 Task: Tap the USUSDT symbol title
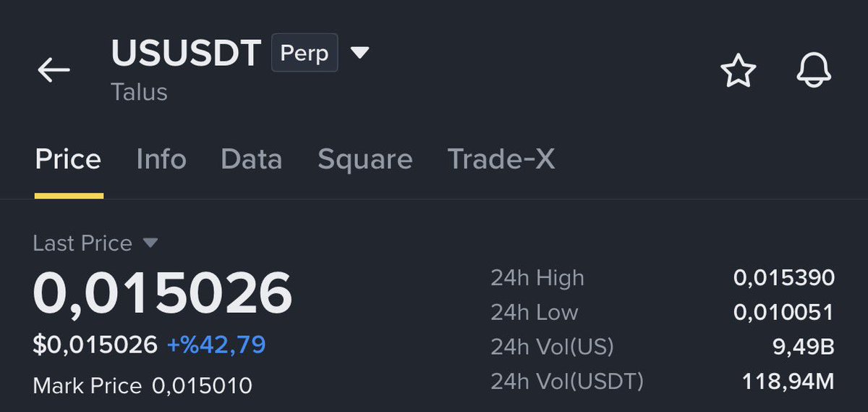click(186, 53)
